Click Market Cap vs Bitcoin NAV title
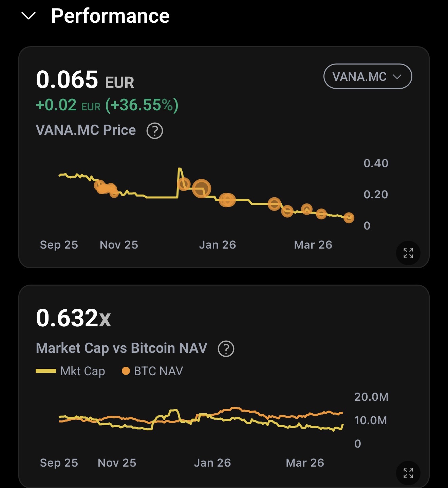The image size is (448, 488). (122, 348)
